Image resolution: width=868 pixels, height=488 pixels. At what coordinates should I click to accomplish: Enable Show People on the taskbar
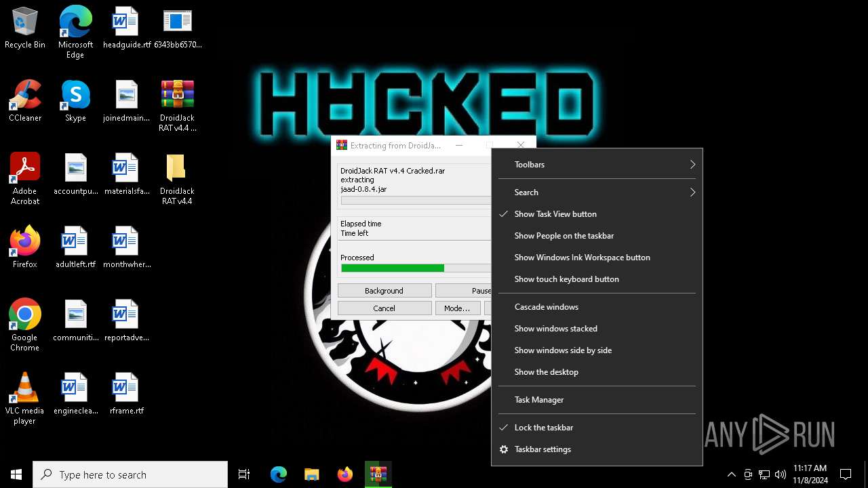597,236
